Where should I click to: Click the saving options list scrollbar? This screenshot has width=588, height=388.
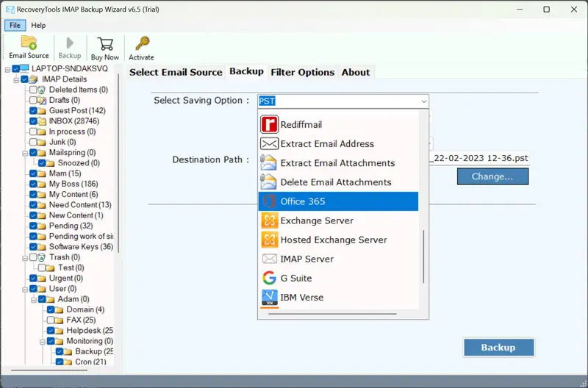(x=423, y=257)
